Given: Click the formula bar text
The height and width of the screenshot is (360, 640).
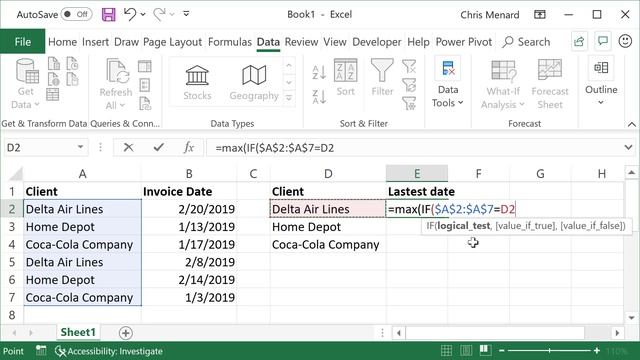Looking at the screenshot, I should (x=274, y=148).
